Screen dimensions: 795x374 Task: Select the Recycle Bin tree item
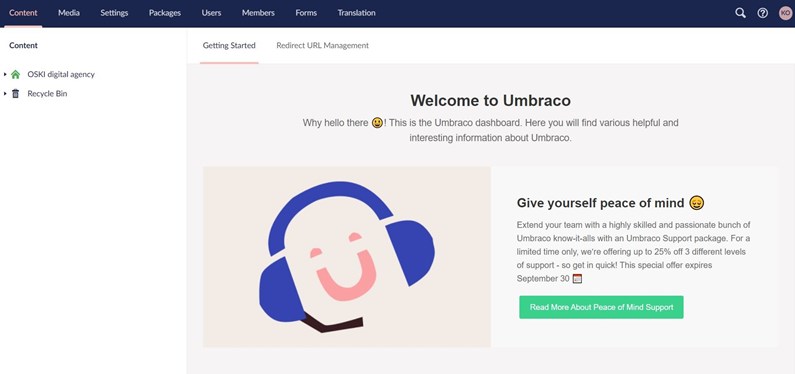tap(47, 94)
